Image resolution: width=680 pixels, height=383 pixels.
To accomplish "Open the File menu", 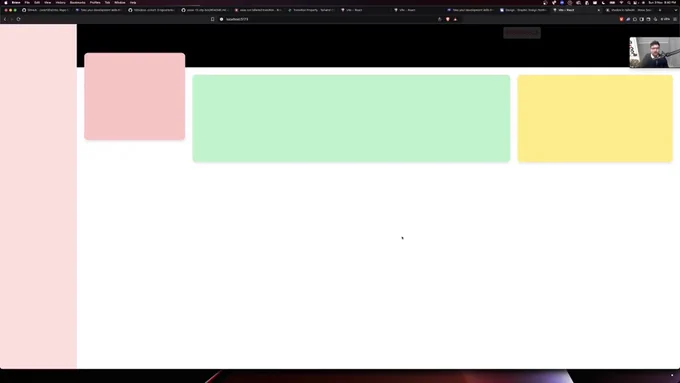I will tap(27, 3).
